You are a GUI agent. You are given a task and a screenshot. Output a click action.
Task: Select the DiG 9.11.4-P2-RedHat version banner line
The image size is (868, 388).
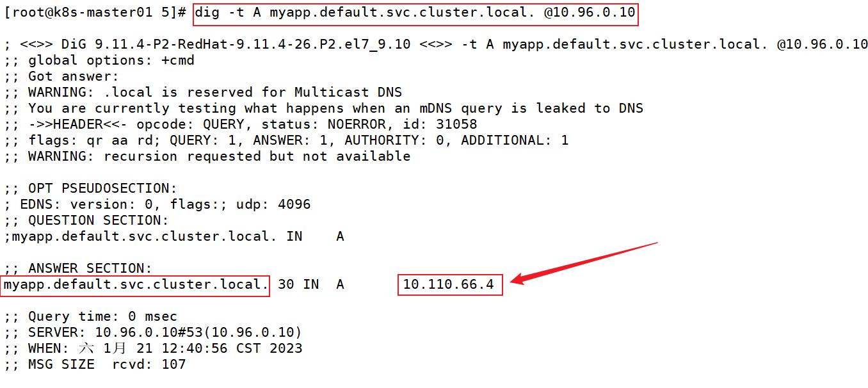point(435,44)
